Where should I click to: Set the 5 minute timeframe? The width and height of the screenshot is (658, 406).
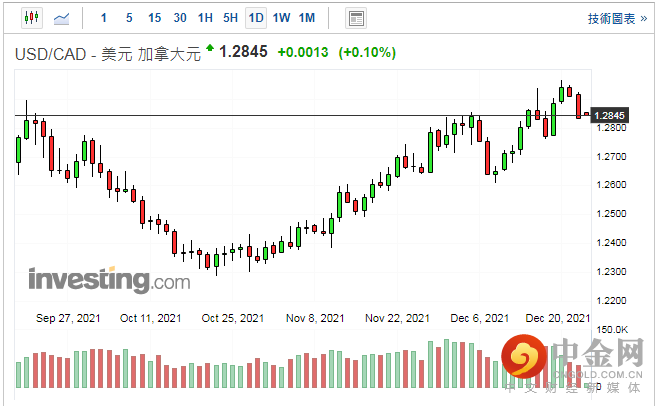129,18
